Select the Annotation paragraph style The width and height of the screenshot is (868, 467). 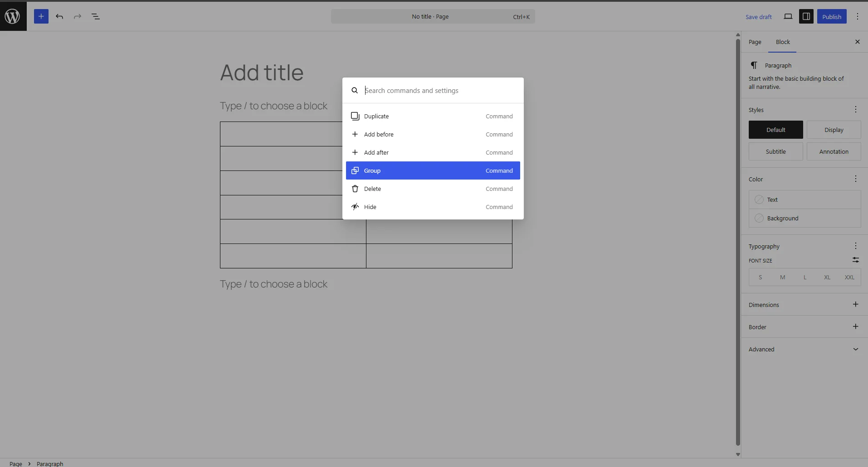[834, 151]
